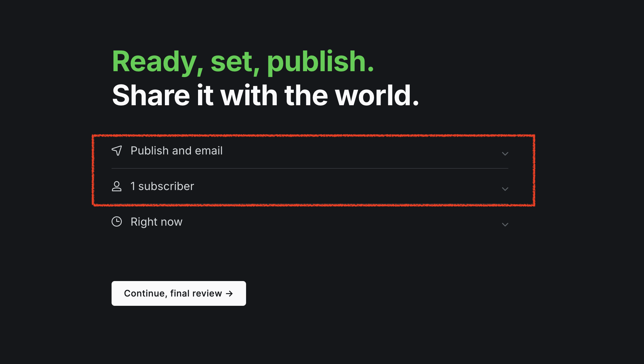Click Continue, final review button
Screen dimensions: 644x364
click(x=179, y=293)
